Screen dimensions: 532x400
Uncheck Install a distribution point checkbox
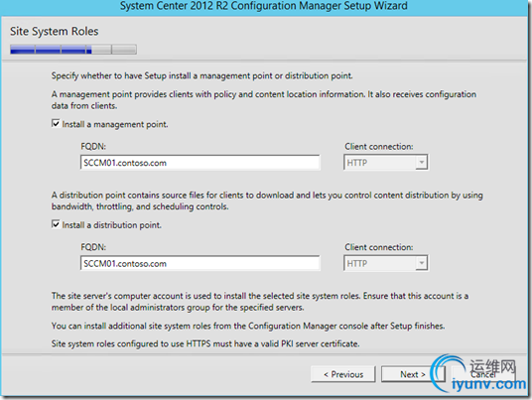[56, 224]
